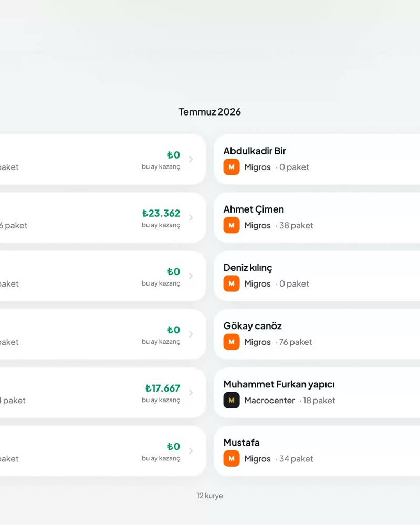Click Migros icon under Abdulkadir Bir
The image size is (420, 525).
point(232,167)
